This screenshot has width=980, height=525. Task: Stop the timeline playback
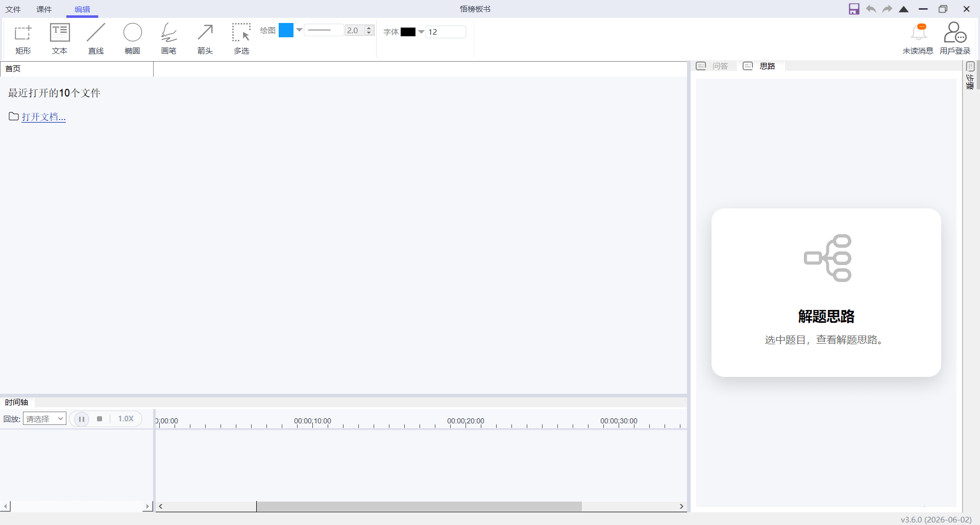[100, 419]
